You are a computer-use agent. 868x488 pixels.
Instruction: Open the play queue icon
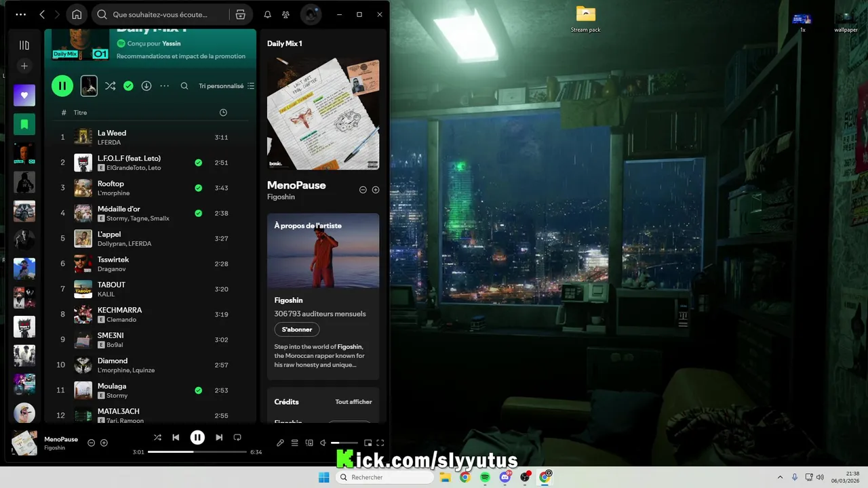[x=294, y=443]
